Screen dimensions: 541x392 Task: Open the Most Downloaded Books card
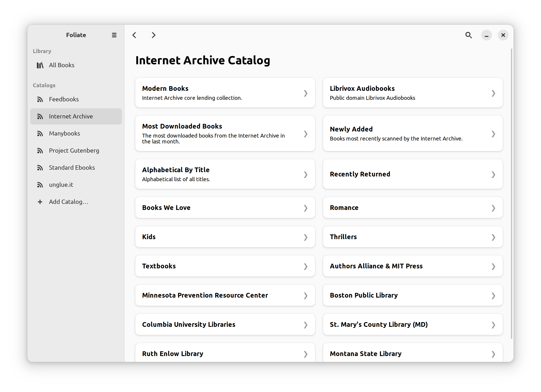225,133
